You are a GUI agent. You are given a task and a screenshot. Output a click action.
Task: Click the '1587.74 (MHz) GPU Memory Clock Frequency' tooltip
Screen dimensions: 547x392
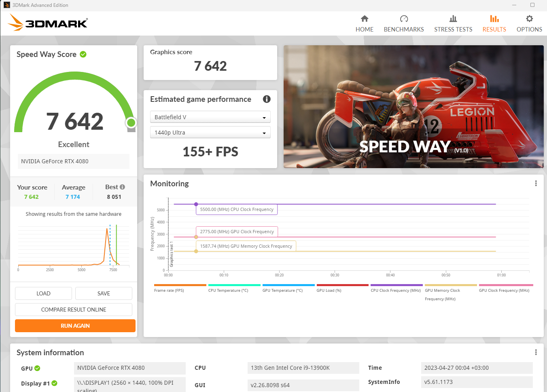pyautogui.click(x=246, y=246)
